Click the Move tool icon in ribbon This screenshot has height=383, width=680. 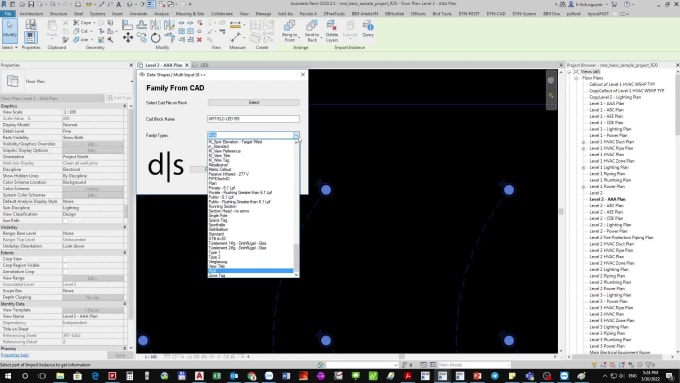(128, 38)
